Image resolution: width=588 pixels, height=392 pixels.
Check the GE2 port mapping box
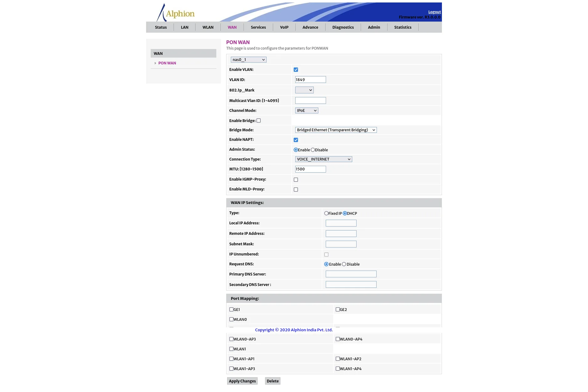[338, 309]
